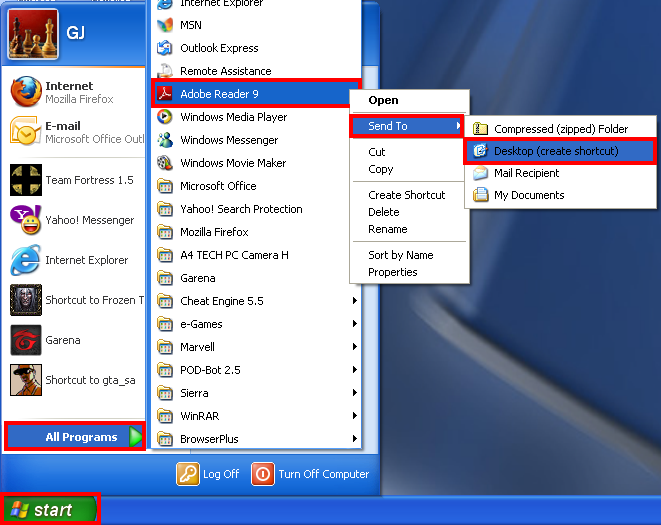
Task: Click the BrowserPlus folder label
Action: [209, 439]
